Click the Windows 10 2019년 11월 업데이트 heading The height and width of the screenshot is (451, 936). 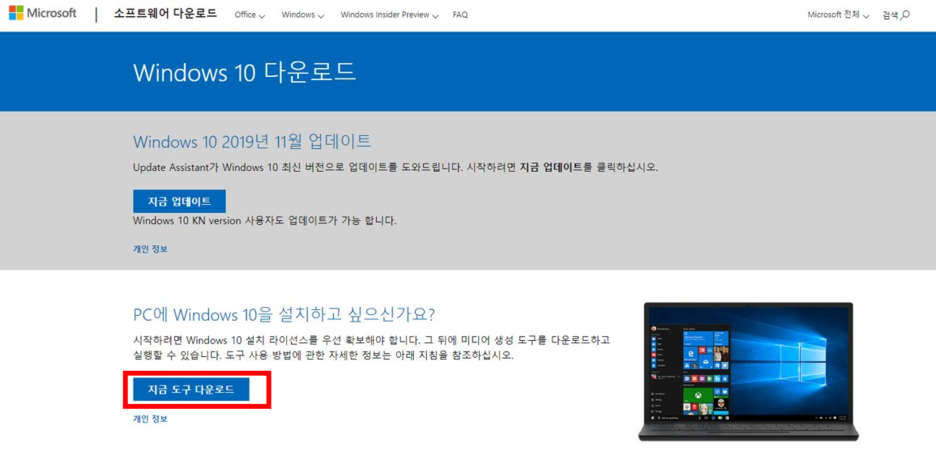coord(252,142)
